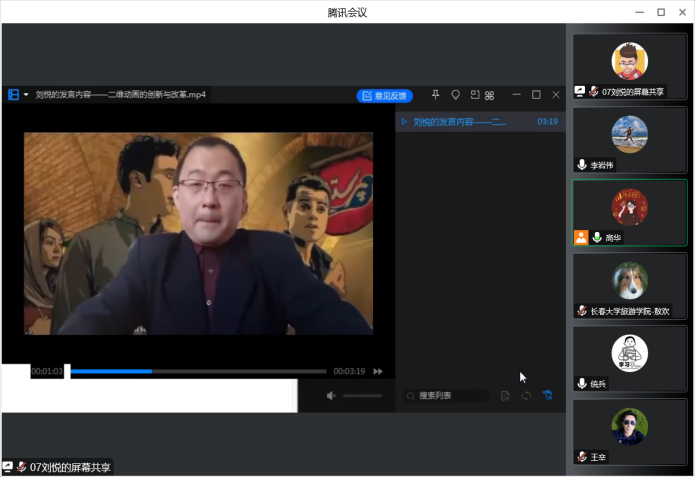Maximize the shared video player window
This screenshot has width=695, height=477.
536,95
